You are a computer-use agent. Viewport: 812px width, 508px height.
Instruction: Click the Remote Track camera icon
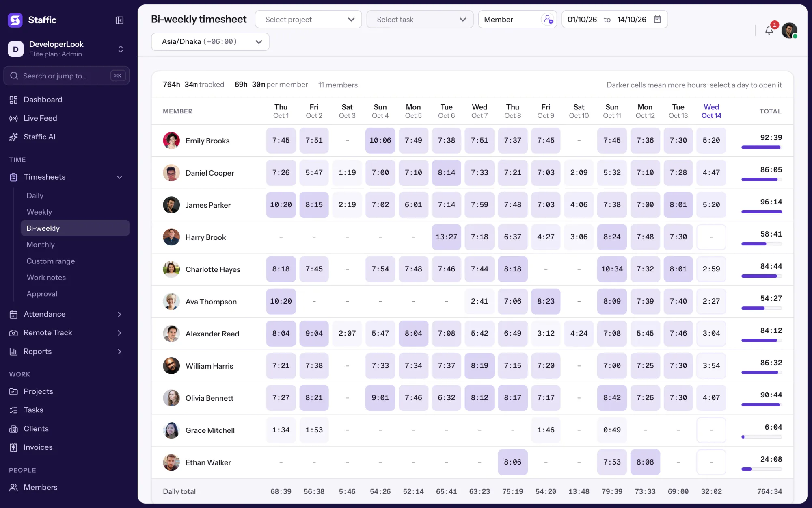point(14,333)
